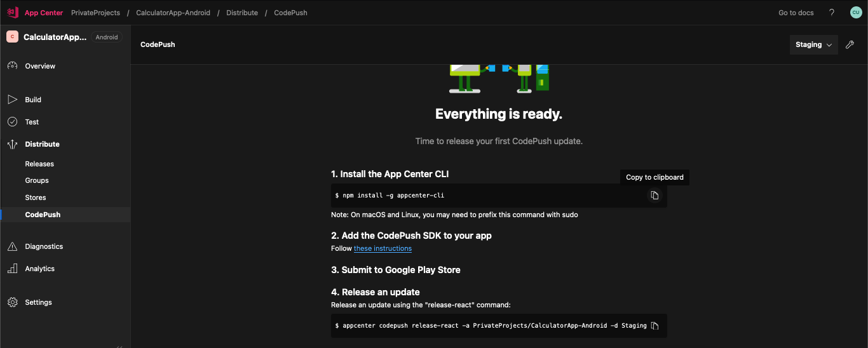The width and height of the screenshot is (868, 348).
Task: Click the '2. Add the CodePush SDK' heading
Action: pos(411,236)
